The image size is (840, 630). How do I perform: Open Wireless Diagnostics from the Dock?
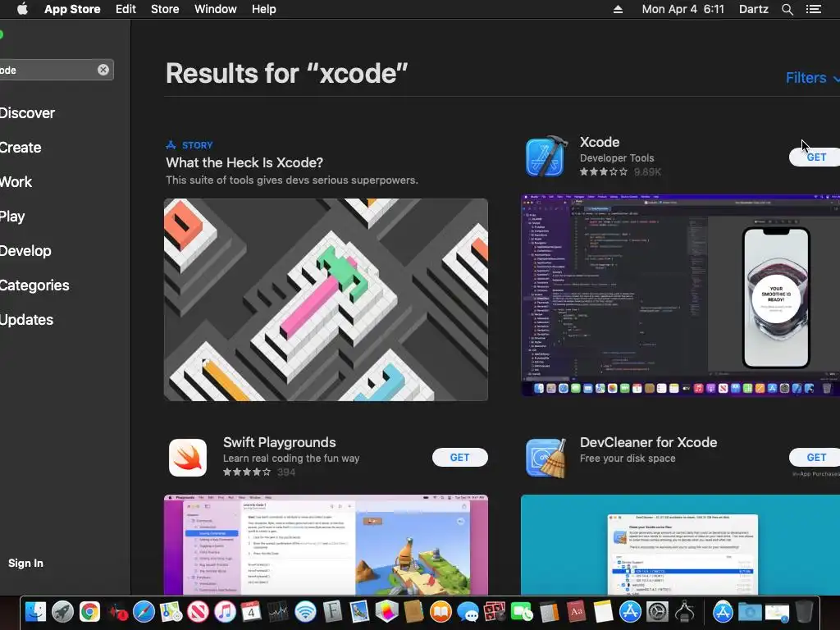click(305, 611)
